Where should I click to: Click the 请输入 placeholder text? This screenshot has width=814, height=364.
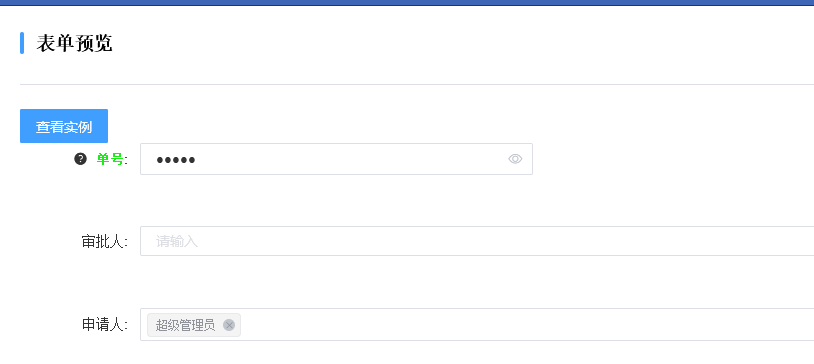177,241
